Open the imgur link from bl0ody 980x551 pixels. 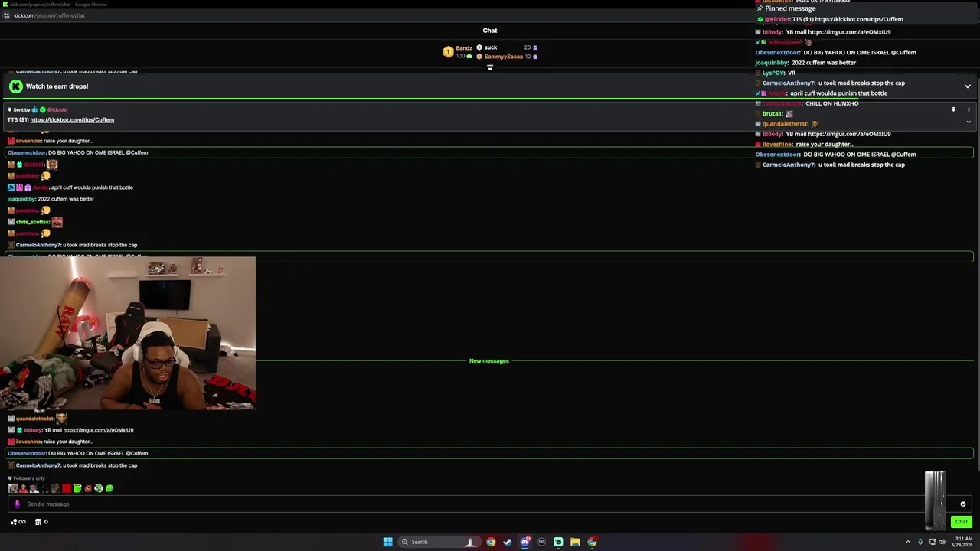click(98, 430)
